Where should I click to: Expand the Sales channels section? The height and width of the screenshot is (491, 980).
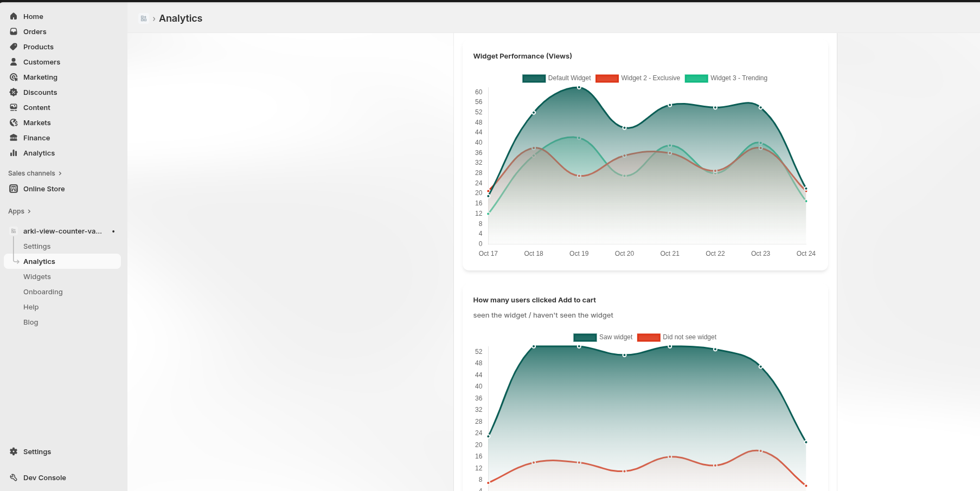(x=60, y=173)
